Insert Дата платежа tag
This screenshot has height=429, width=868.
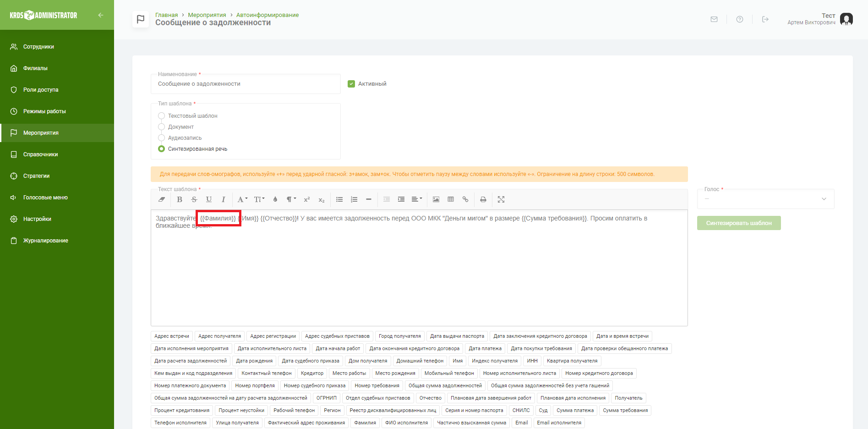(x=485, y=349)
